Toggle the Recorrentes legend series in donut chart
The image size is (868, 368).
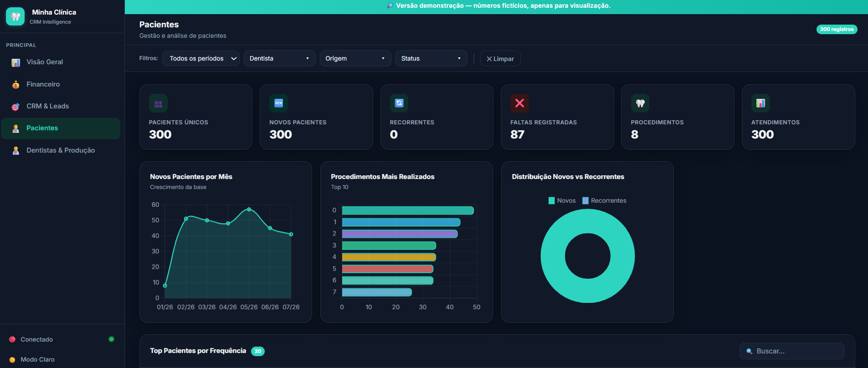click(604, 200)
